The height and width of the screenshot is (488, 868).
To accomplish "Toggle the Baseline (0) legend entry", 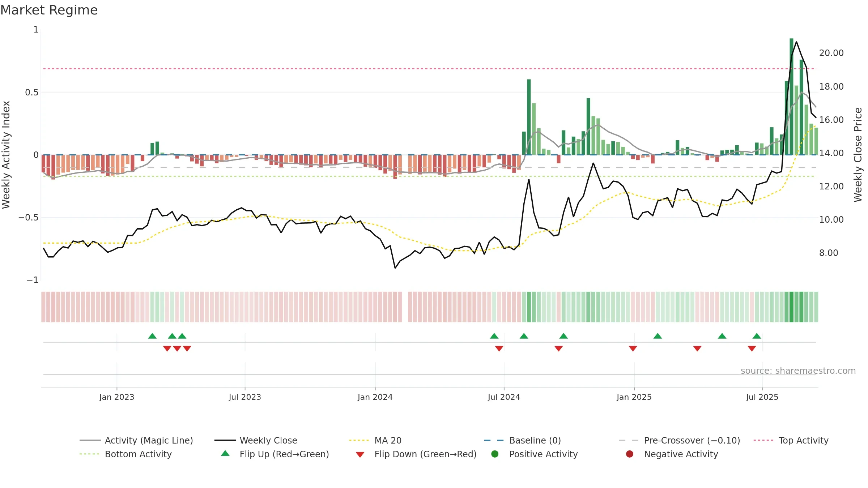I will pos(522,440).
